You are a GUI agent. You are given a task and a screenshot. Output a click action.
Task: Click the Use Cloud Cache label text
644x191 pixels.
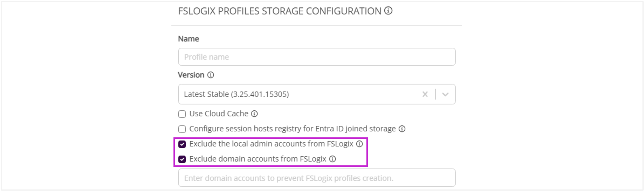(x=219, y=114)
